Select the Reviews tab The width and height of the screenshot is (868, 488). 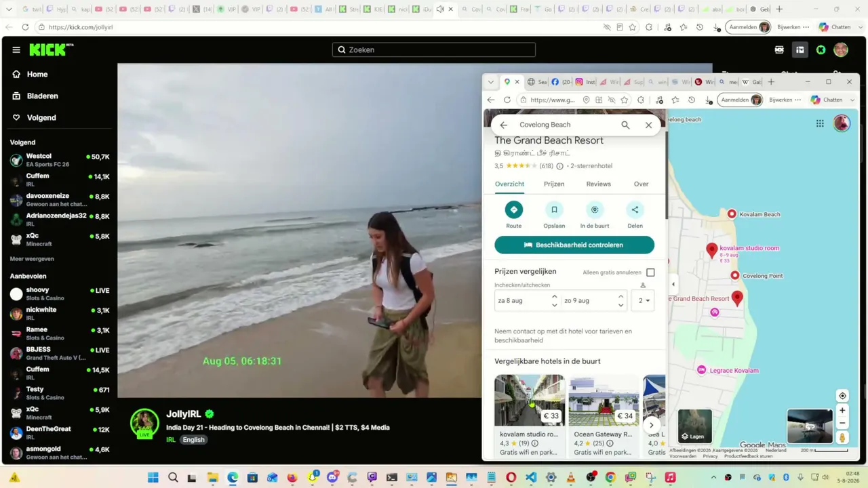[598, 184]
